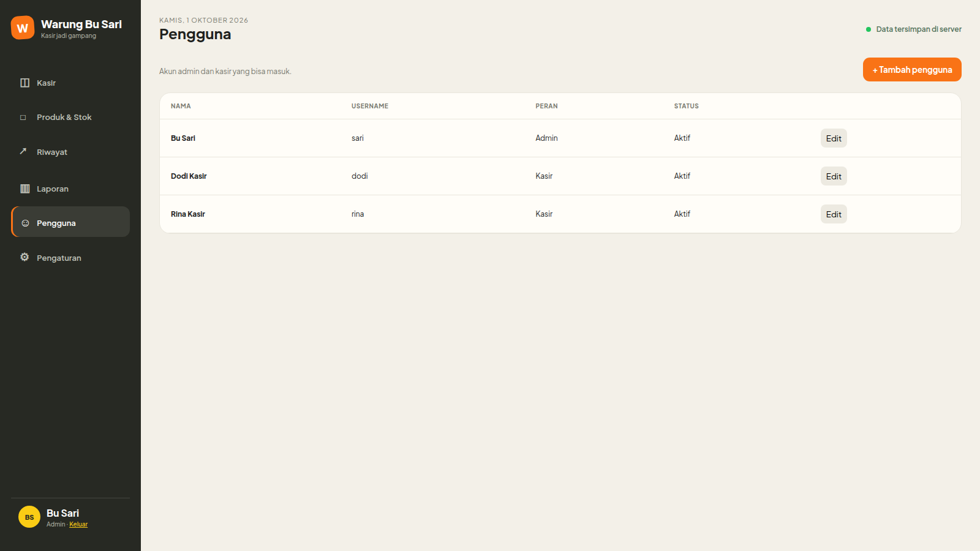Click the Pengguna page heading

click(x=195, y=34)
